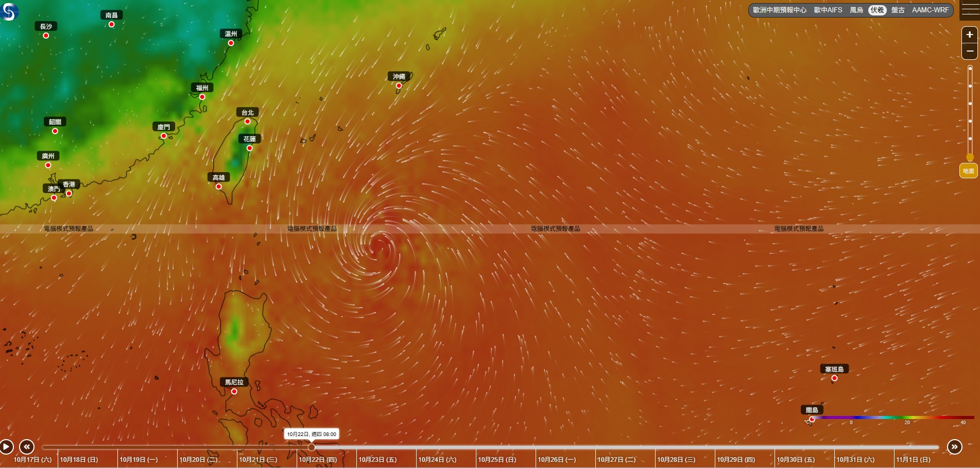Select 10月31日 (六) on the timeline
The width and height of the screenshot is (980, 468).
855,459
